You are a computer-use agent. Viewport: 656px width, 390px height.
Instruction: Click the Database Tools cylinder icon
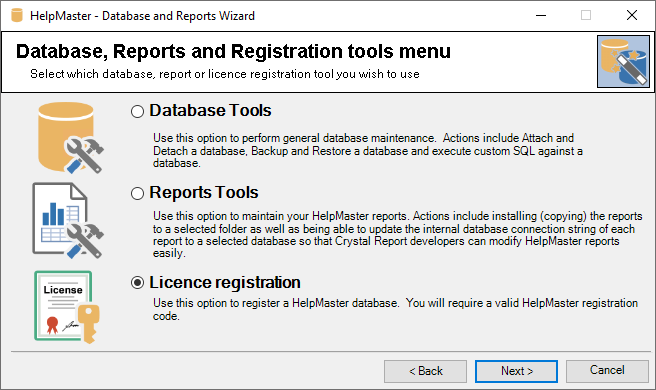click(x=71, y=138)
